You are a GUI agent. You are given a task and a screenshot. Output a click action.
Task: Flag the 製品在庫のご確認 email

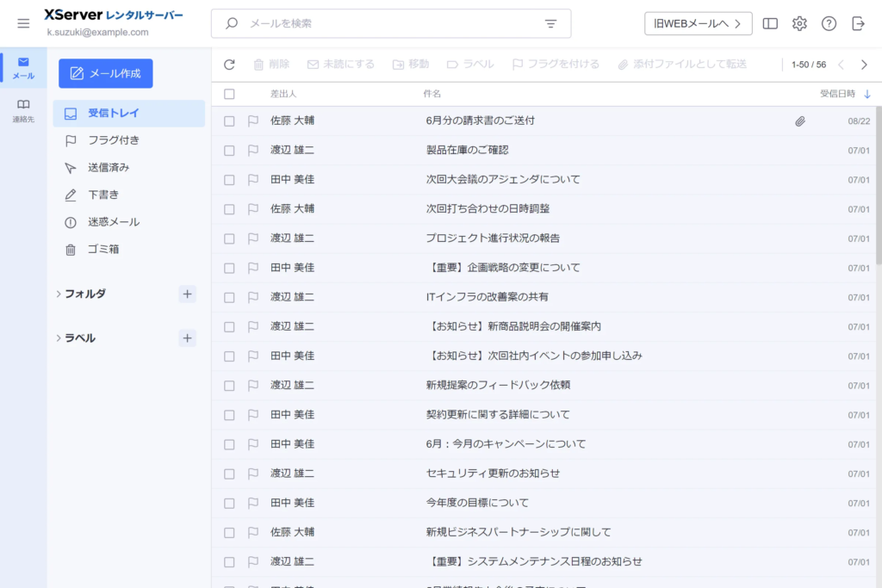[253, 151]
